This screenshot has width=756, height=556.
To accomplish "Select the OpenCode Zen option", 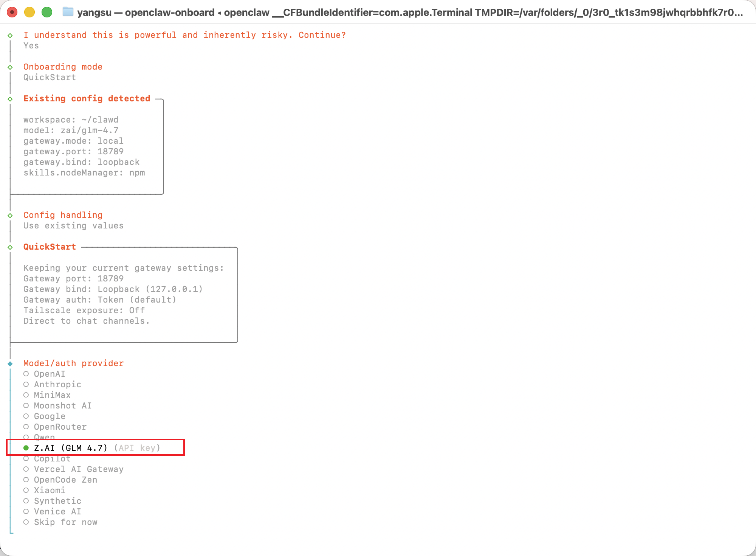I will [65, 480].
